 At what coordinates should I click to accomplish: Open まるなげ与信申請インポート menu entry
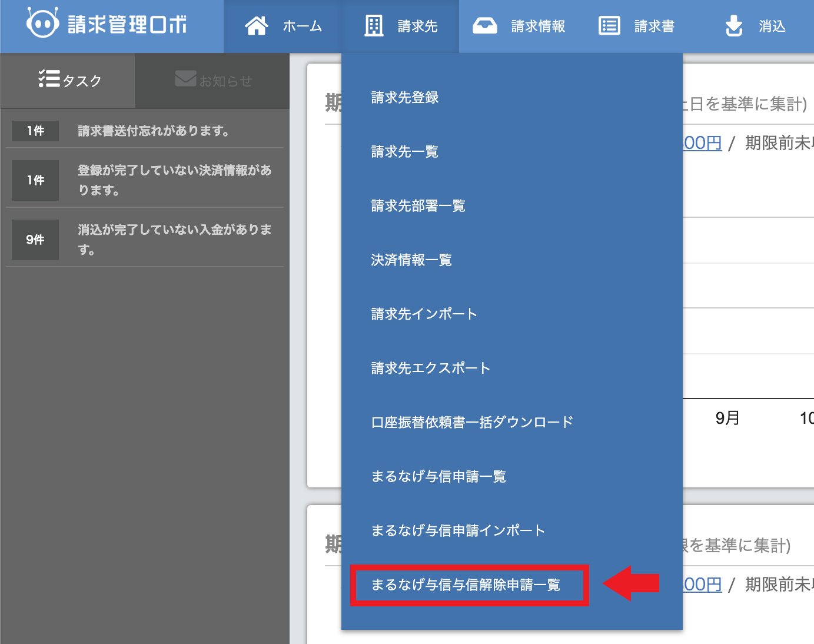(x=458, y=531)
